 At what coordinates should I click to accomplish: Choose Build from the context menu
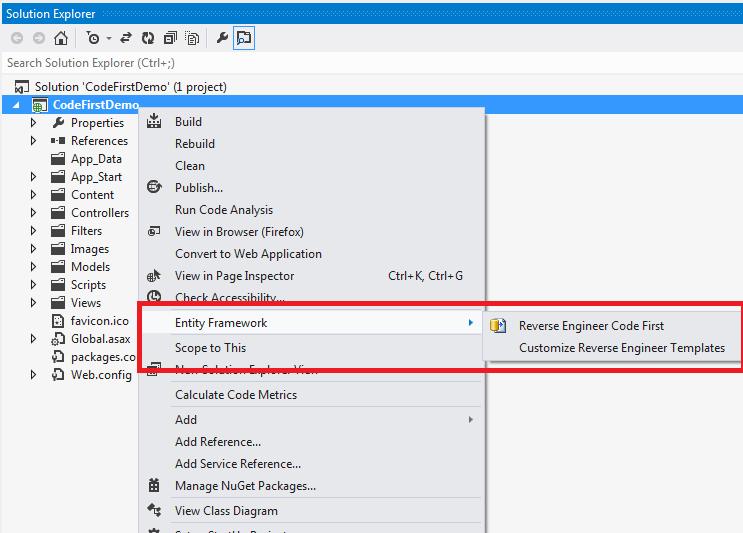(188, 122)
